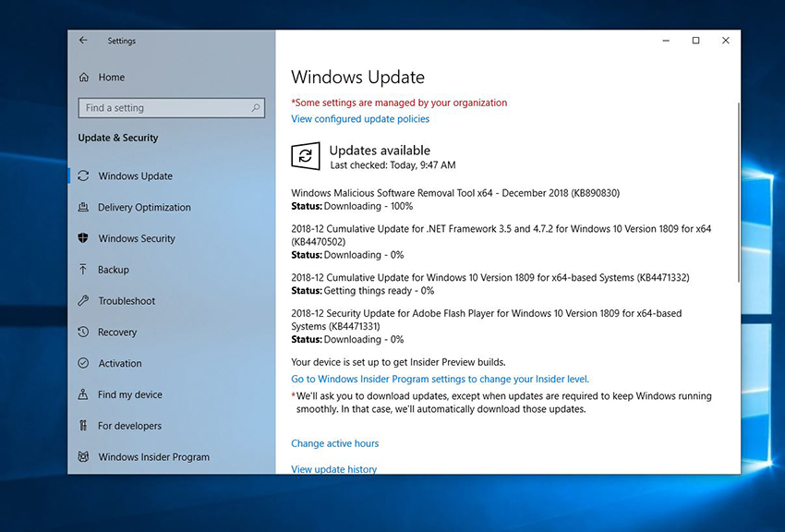Screen dimensions: 785x532
Task: Select Delivery Optimization from the sidebar
Action: [x=144, y=208]
